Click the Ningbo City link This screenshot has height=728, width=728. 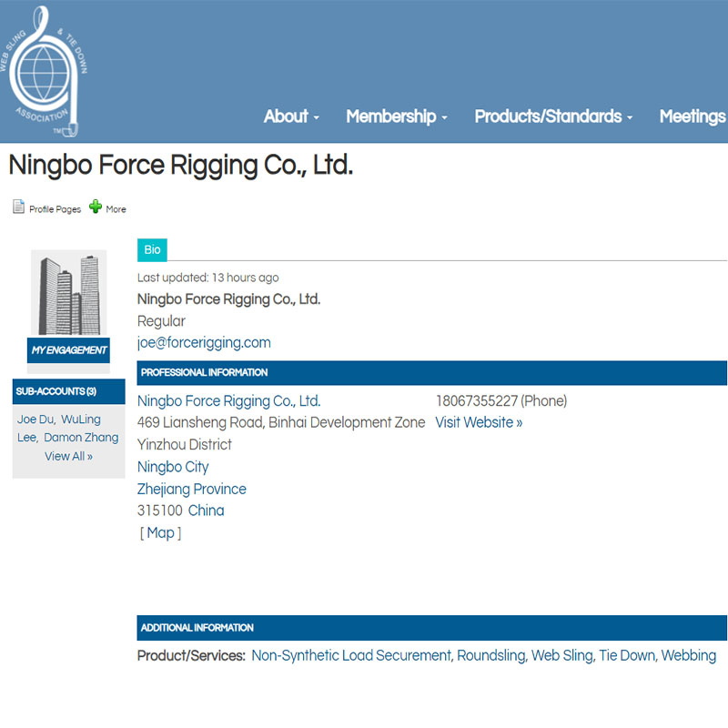click(x=173, y=467)
